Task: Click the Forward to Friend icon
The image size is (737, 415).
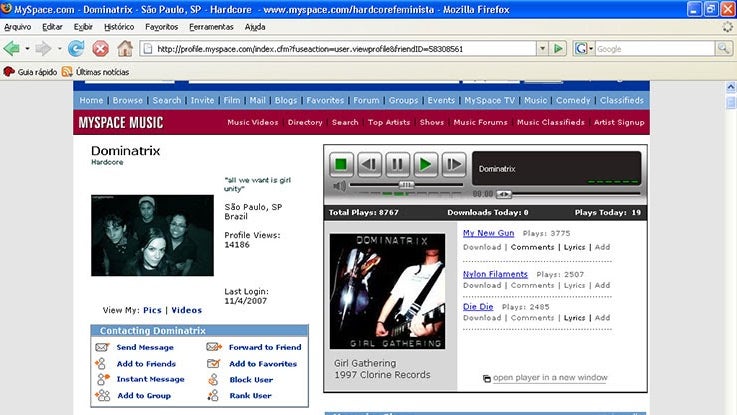Action: pos(214,347)
